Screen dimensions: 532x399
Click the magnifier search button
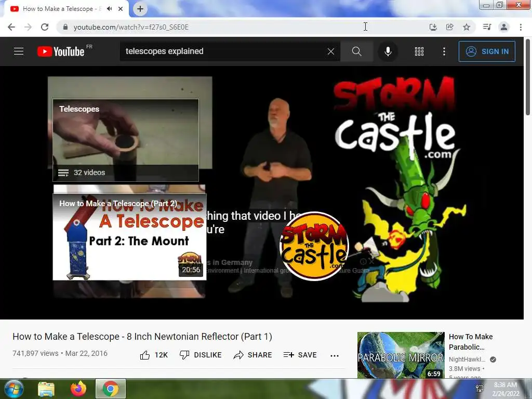coord(356,51)
